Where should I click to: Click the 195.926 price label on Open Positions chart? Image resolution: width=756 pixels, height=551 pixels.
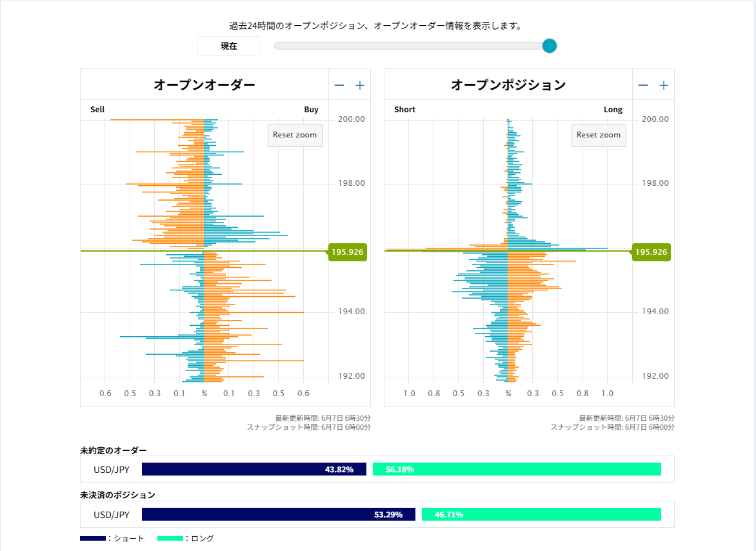pos(651,252)
